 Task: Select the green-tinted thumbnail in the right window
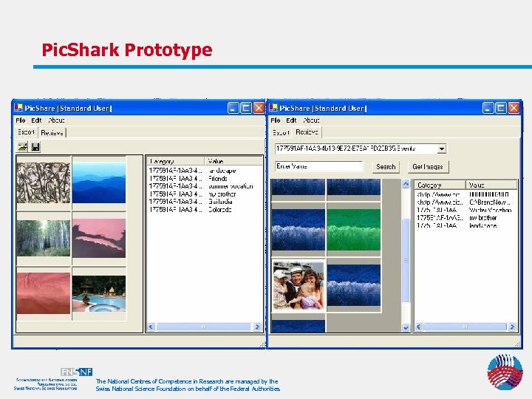pyautogui.click(x=353, y=230)
